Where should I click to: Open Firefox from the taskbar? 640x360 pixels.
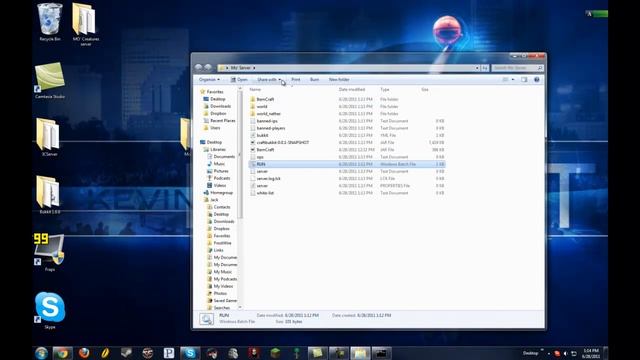point(84,353)
